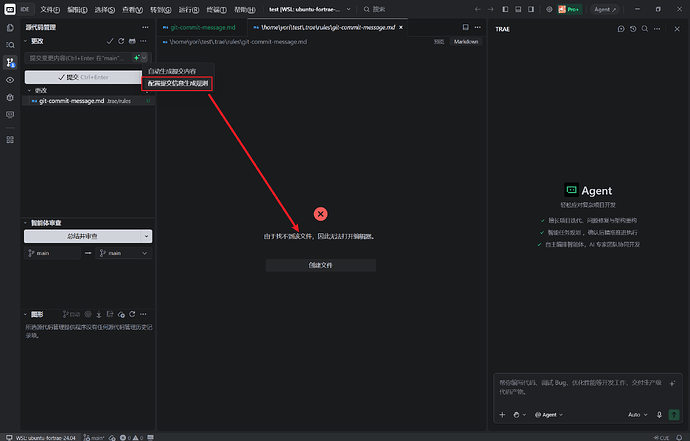The width and height of the screenshot is (690, 441).
Task: Open dropdown arrow on 总结并审查 button
Action: click(147, 236)
